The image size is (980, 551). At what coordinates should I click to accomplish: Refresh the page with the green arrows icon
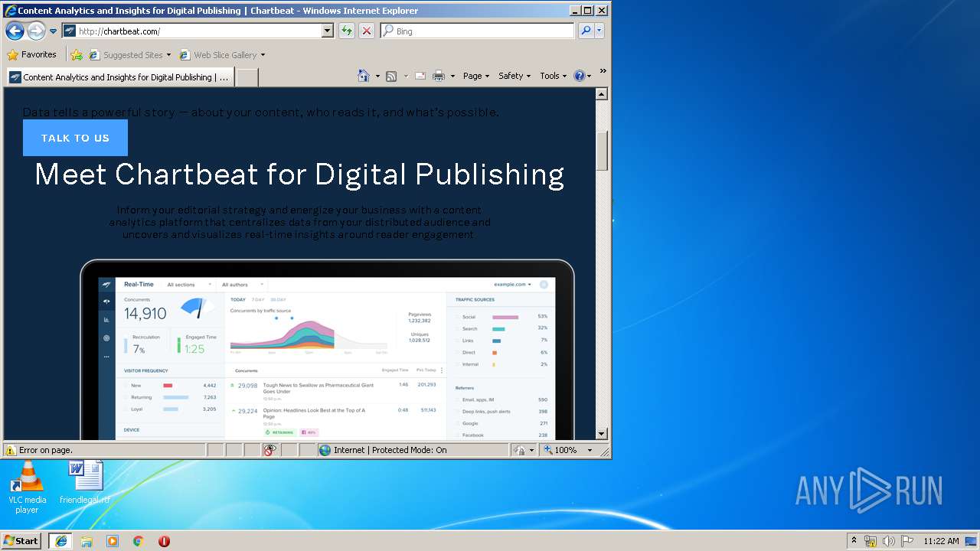click(x=347, y=31)
